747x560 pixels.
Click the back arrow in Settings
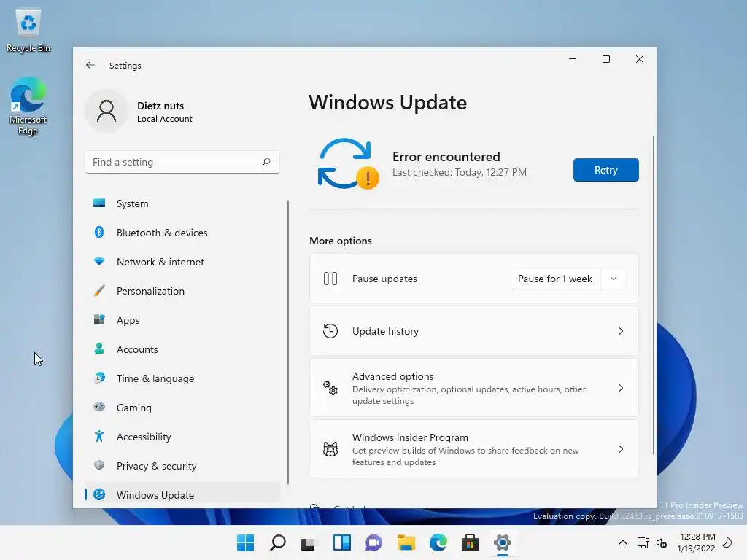click(x=90, y=65)
